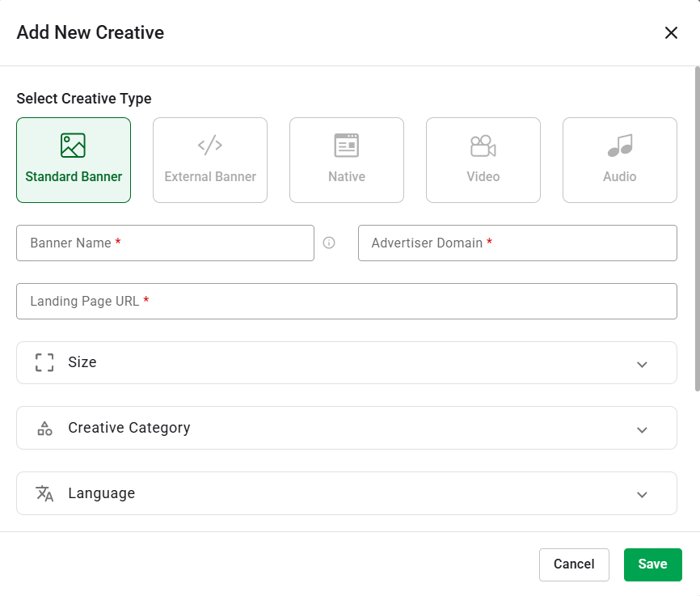Viewport: 700px width, 596px height.
Task: Expand the Creative Category chevron
Action: pos(642,429)
